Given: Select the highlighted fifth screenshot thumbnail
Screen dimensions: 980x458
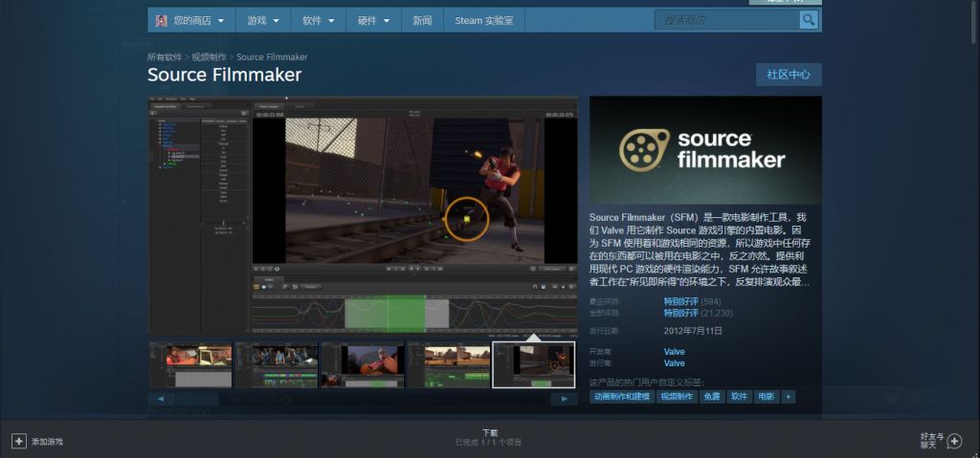Looking at the screenshot, I should point(534,365).
